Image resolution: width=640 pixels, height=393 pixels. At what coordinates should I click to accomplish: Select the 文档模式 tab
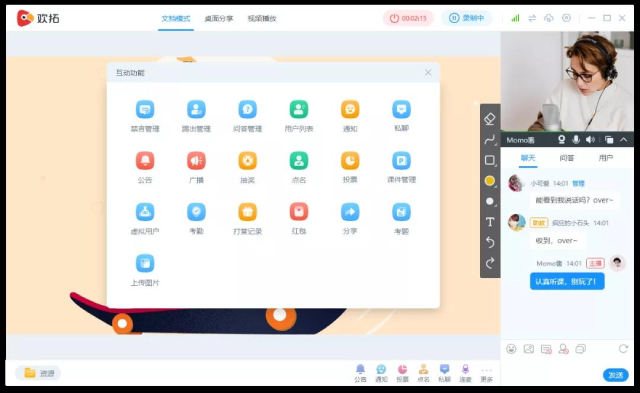click(176, 18)
